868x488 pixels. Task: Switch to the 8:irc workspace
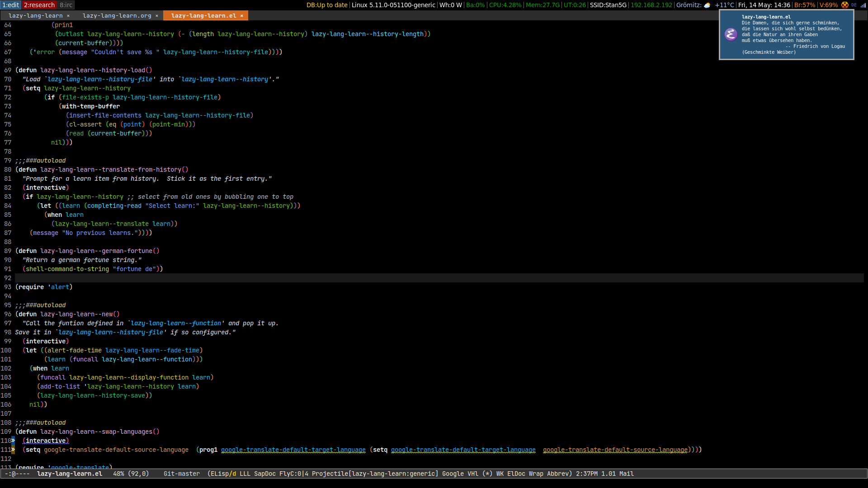(x=66, y=5)
